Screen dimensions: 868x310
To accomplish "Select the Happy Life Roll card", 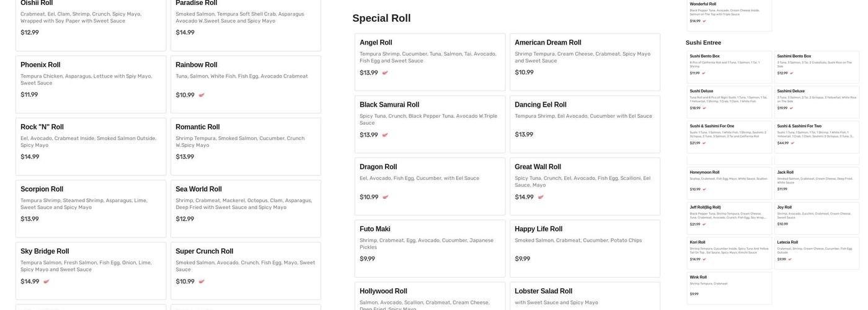I will pyautogui.click(x=585, y=244).
